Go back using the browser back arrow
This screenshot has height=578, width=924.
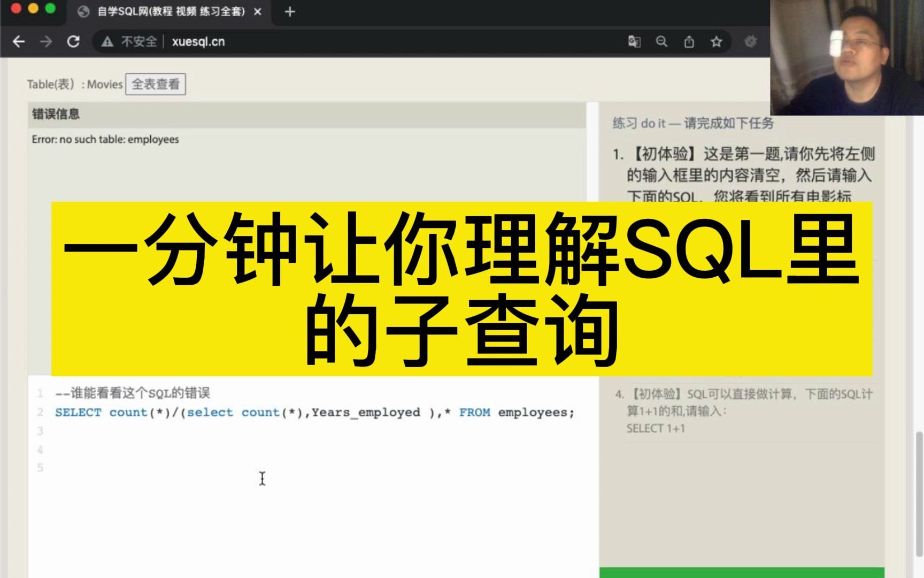(19, 42)
